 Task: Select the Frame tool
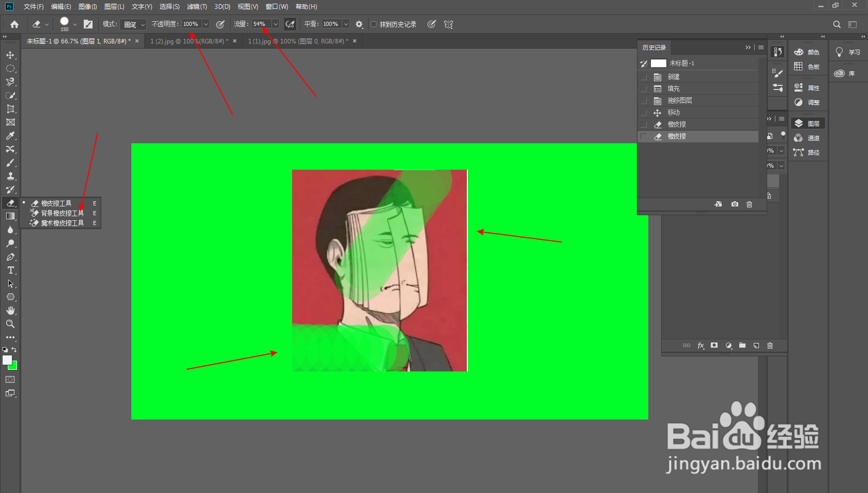(10, 122)
